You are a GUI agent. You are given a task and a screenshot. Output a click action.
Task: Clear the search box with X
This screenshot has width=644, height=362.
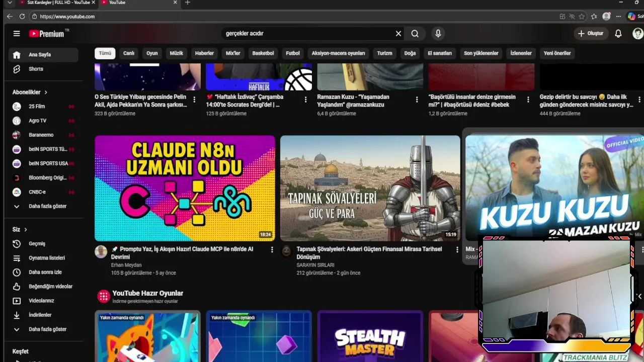click(398, 34)
